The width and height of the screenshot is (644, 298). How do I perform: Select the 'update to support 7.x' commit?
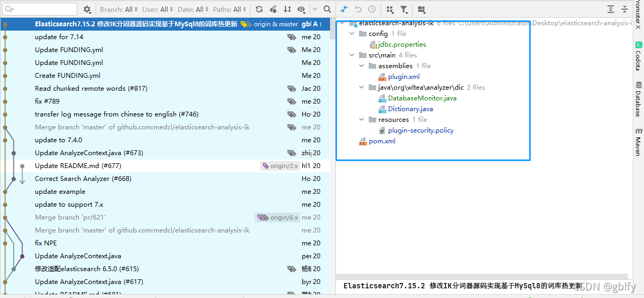click(165, 205)
